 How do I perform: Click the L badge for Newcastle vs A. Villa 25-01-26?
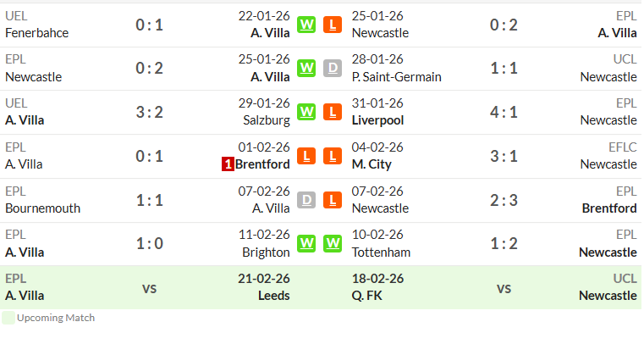(333, 25)
